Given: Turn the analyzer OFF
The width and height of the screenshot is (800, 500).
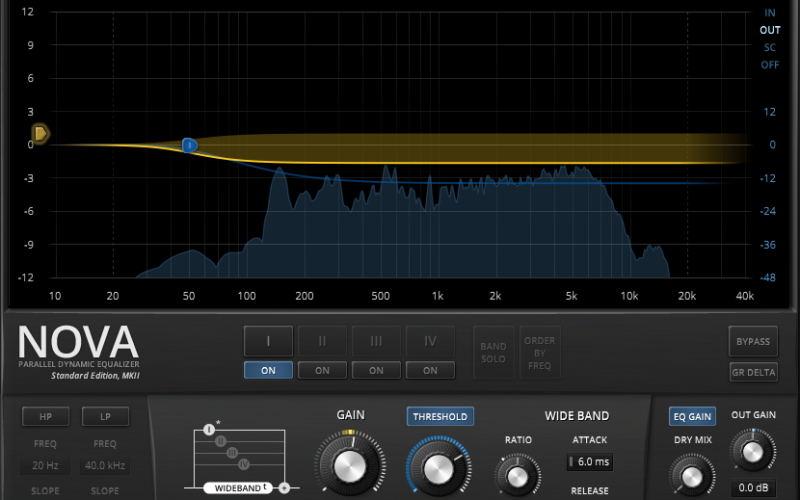Looking at the screenshot, I should [x=769, y=65].
